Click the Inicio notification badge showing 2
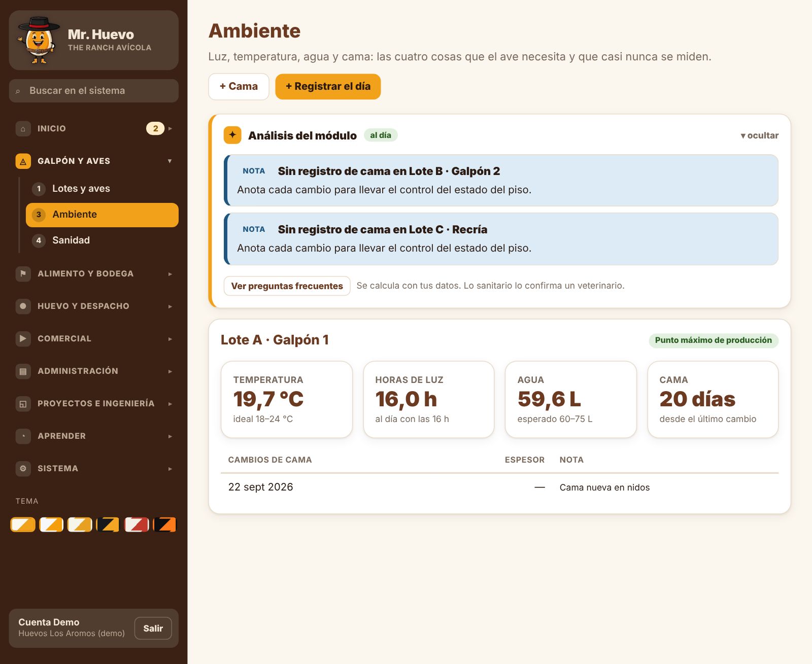This screenshot has width=812, height=664. pyautogui.click(x=155, y=128)
